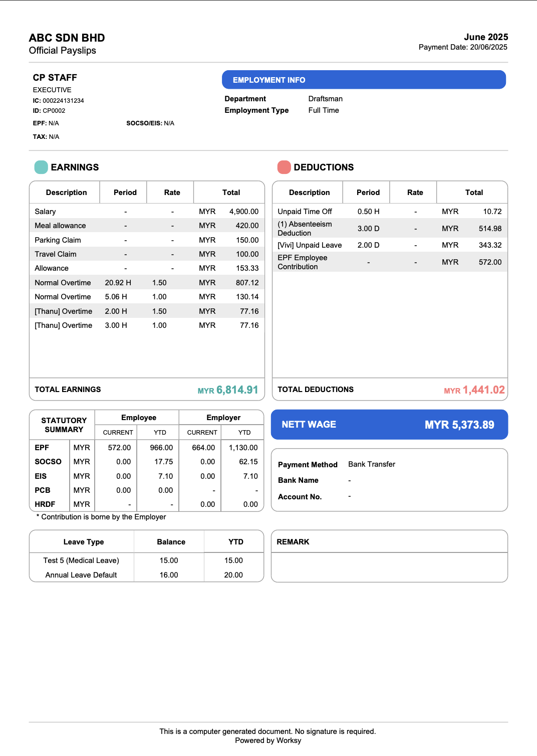Select [Vivi] Unpaid Leave row label
This screenshot has height=756, width=537.
coord(310,245)
